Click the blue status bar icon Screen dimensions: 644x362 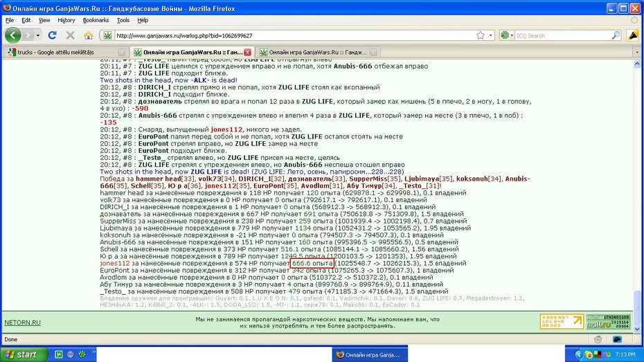[617, 339]
